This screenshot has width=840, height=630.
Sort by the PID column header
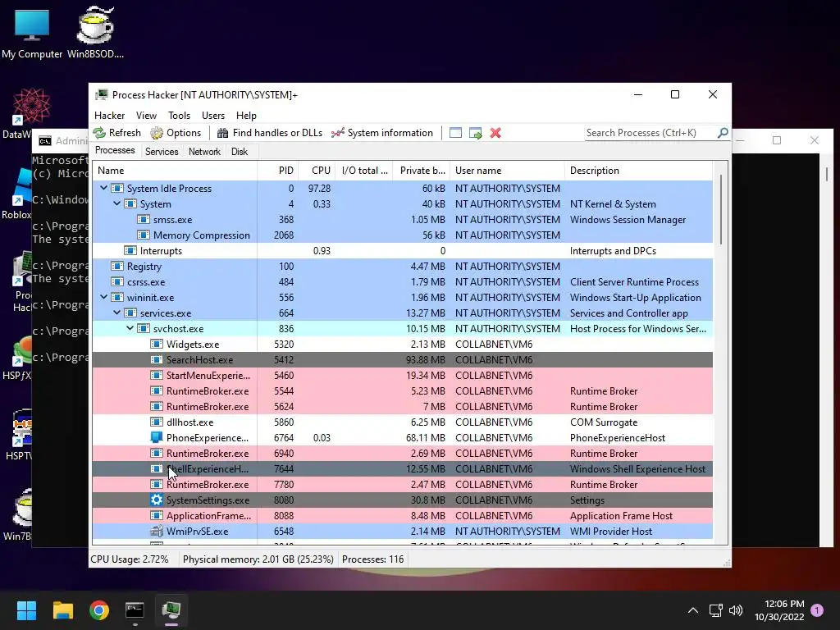(278, 171)
